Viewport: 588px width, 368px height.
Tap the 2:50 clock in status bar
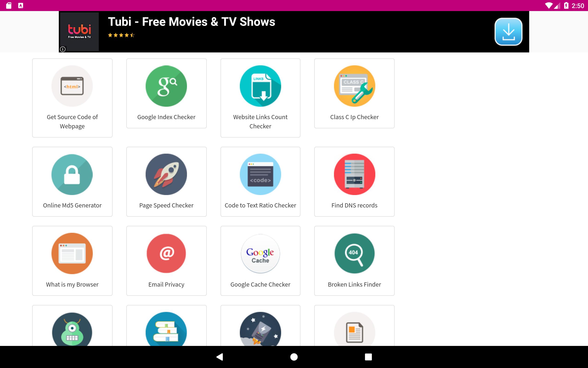coord(578,6)
